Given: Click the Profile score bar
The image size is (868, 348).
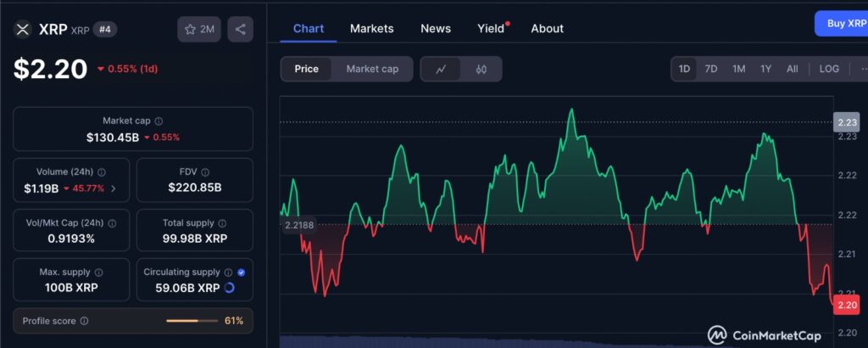Looking at the screenshot, I should tap(192, 321).
